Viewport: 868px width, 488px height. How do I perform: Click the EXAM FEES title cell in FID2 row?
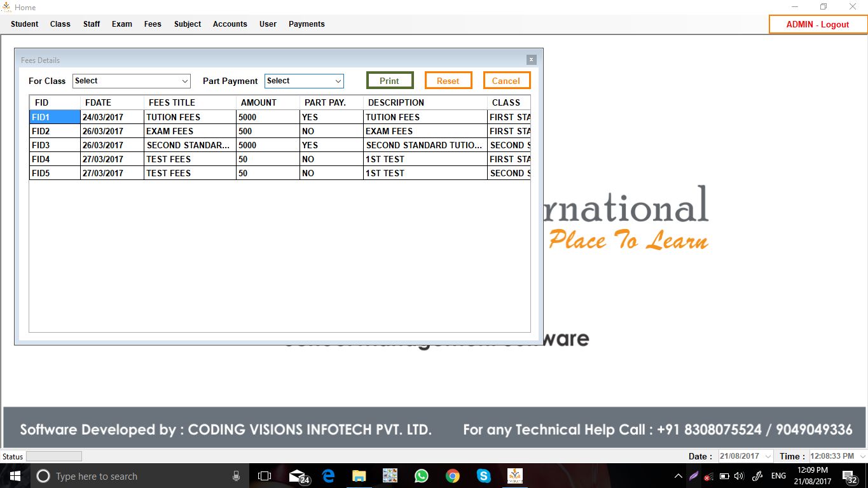pos(190,131)
